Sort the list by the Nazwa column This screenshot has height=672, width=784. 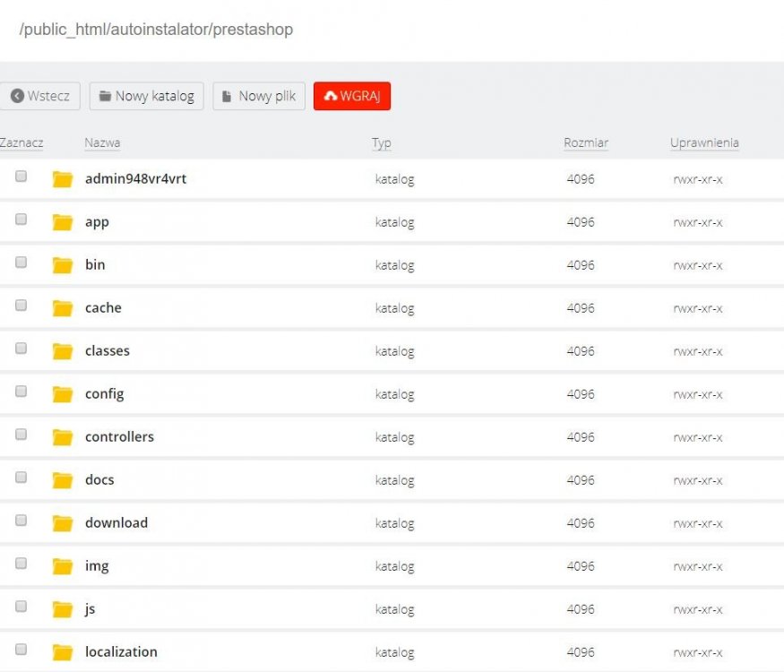(x=102, y=142)
